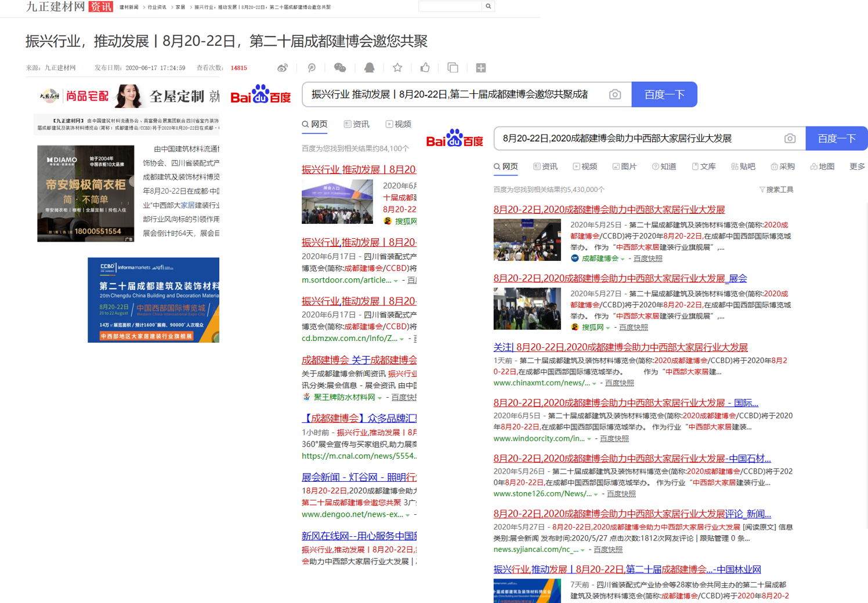Expand dropdown arrow next to 成都建博会 source
The width and height of the screenshot is (868, 603).
click(x=623, y=259)
